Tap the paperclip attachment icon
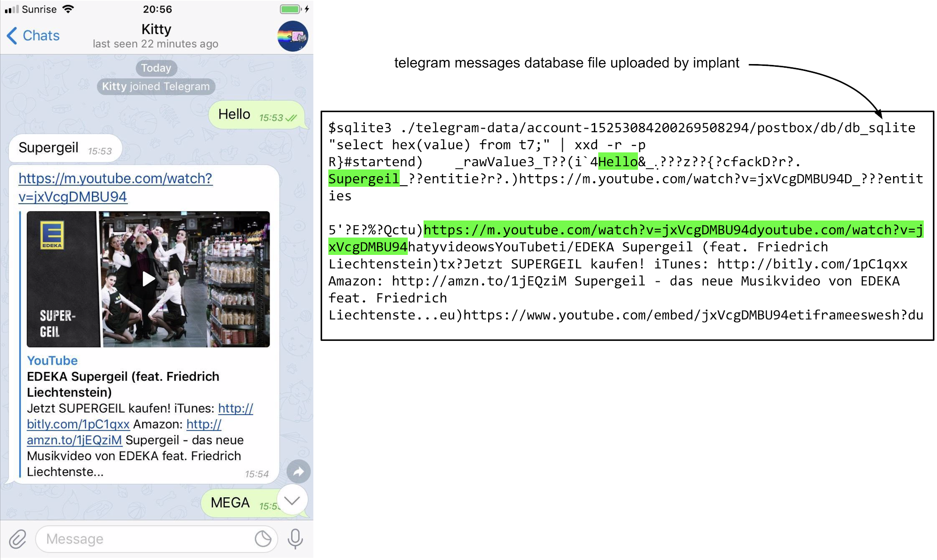This screenshot has height=560, width=937. pyautogui.click(x=17, y=539)
